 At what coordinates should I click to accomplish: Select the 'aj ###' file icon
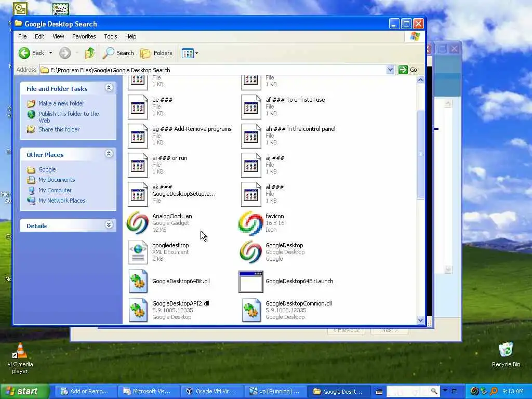coord(251,165)
